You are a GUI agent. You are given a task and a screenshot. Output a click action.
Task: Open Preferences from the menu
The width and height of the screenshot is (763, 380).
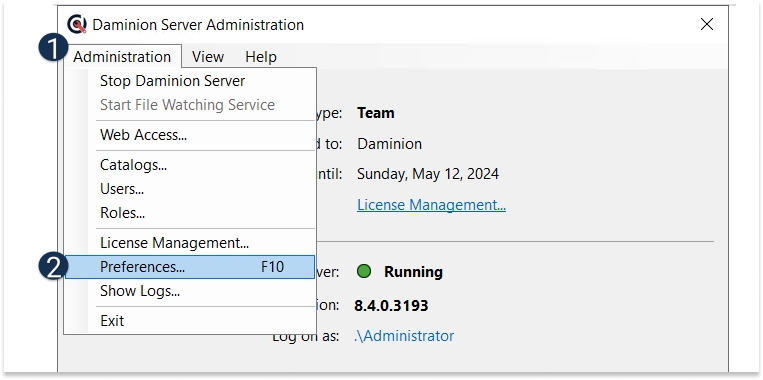click(190, 267)
